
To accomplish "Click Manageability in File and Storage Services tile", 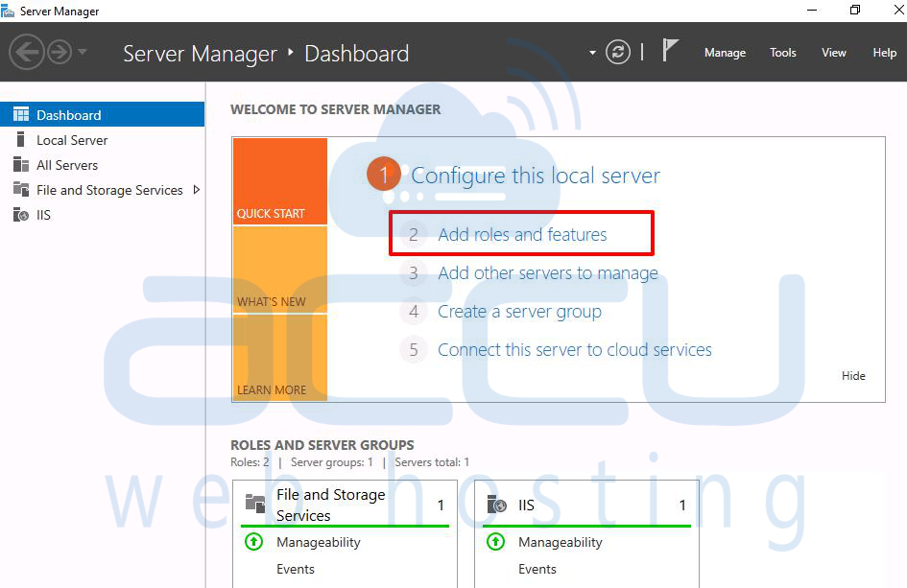I will pyautogui.click(x=318, y=542).
